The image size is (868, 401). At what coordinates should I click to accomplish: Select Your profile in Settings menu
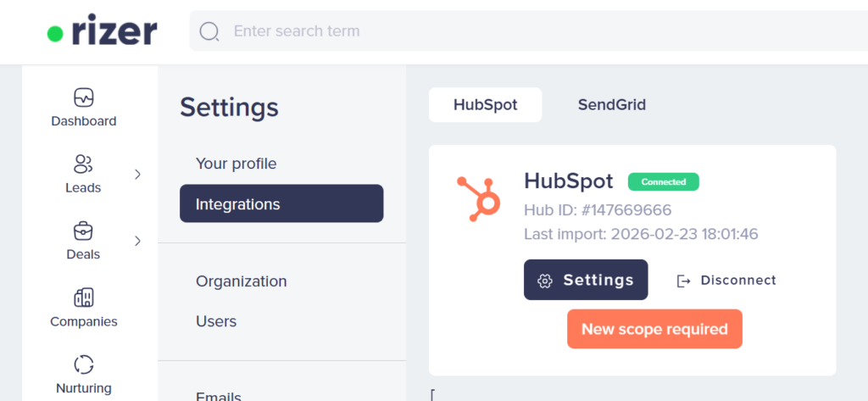[236, 164]
